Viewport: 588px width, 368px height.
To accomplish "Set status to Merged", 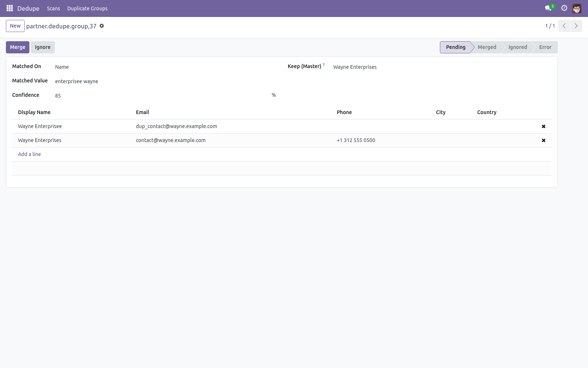I will (487, 47).
